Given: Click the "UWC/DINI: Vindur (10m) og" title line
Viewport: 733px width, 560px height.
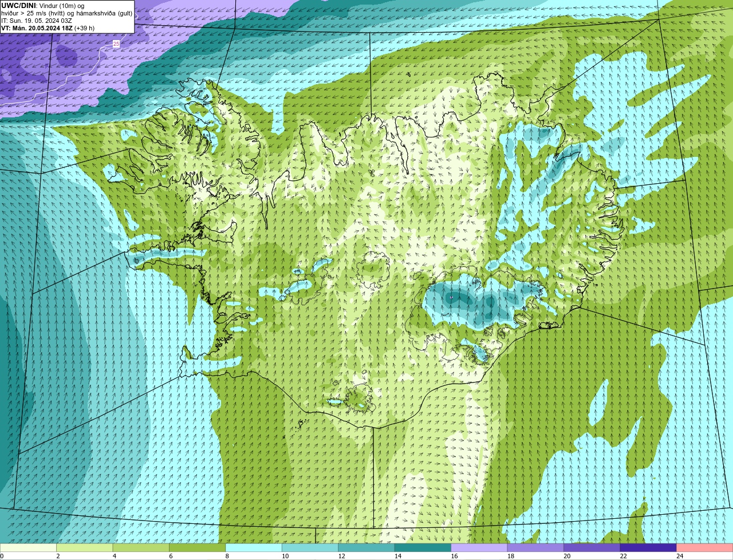Looking at the screenshot, I should pyautogui.click(x=43, y=6).
